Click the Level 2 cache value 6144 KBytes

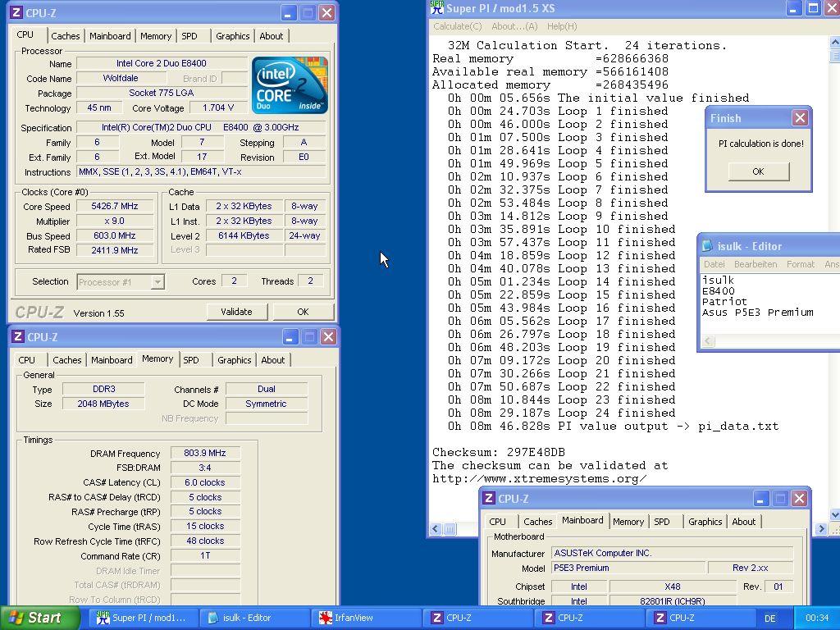(x=244, y=235)
